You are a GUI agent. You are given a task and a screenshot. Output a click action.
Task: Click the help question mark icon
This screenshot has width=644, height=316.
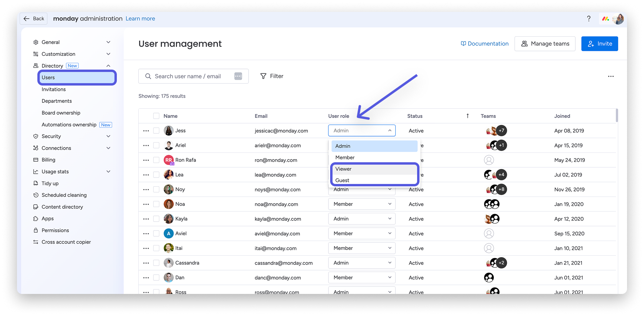[x=589, y=19]
